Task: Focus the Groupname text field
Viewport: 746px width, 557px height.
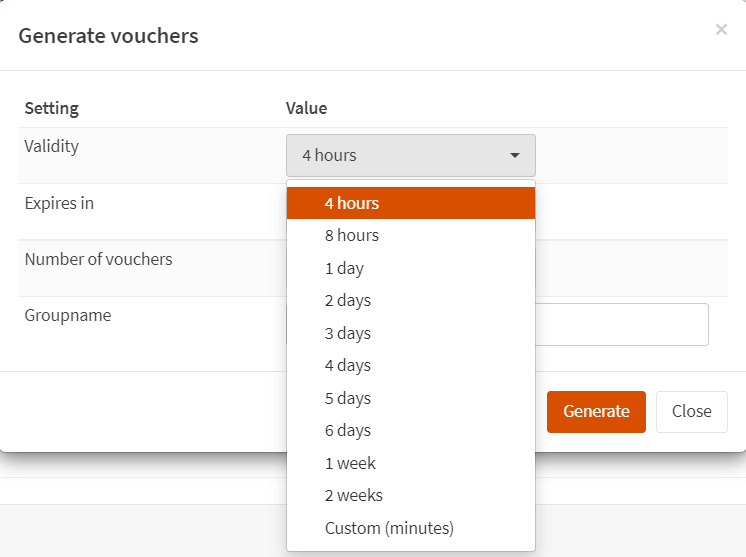Action: tap(621, 325)
